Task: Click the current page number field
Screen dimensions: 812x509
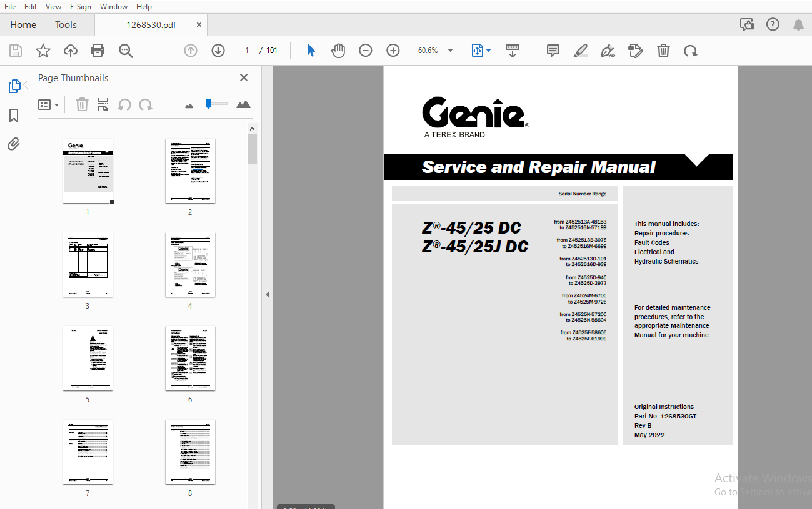Action: pos(246,51)
